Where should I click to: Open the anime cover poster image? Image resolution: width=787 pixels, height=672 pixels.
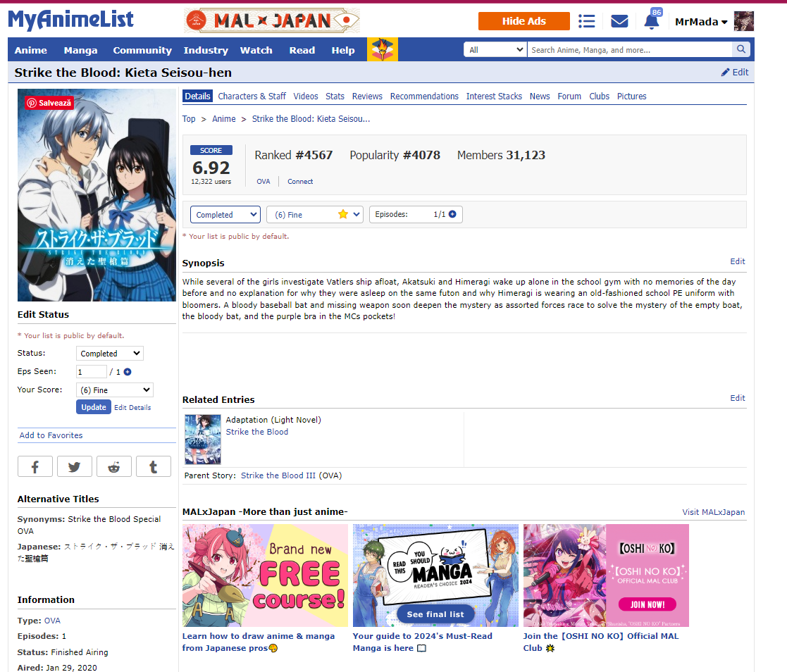click(97, 195)
